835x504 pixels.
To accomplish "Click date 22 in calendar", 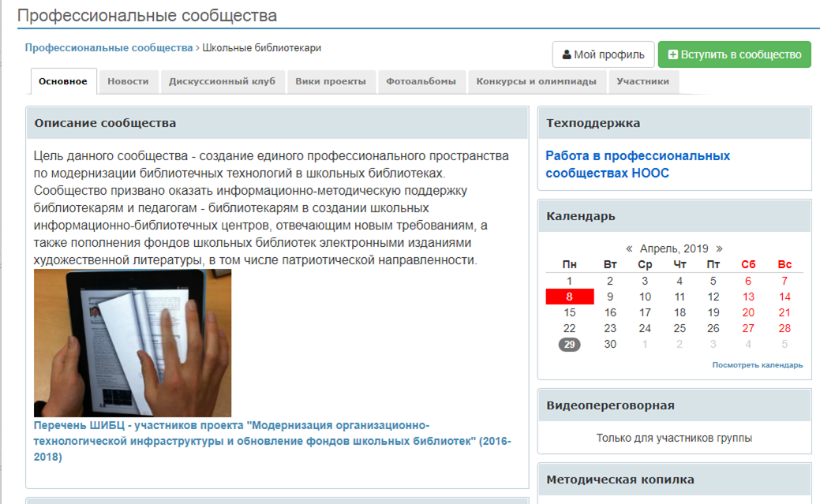I will coord(569,328).
